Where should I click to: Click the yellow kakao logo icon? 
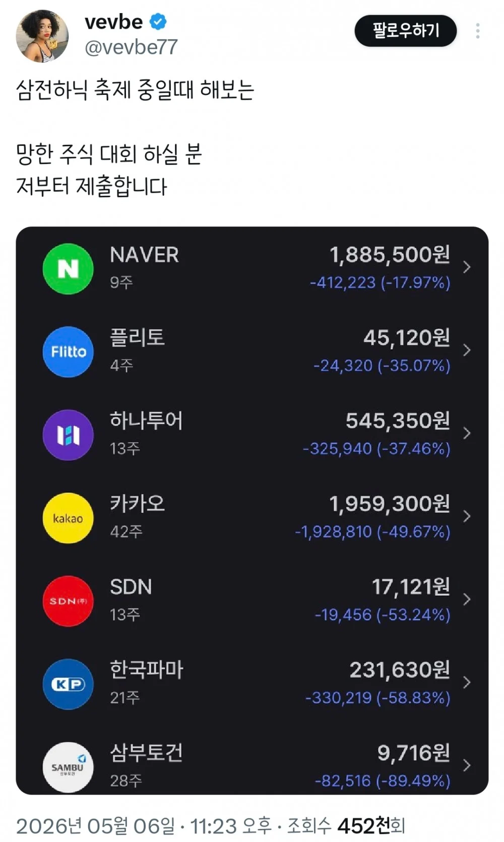point(68,518)
